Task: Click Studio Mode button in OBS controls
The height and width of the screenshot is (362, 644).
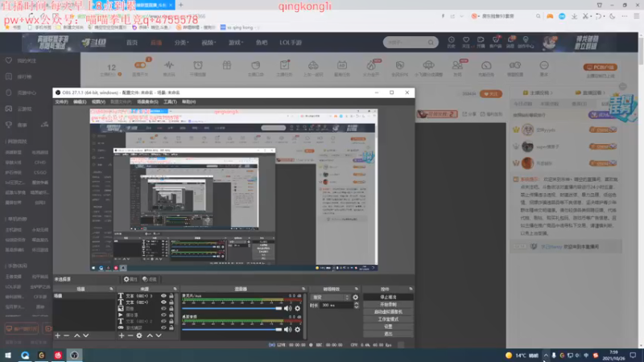Action: pos(388,319)
